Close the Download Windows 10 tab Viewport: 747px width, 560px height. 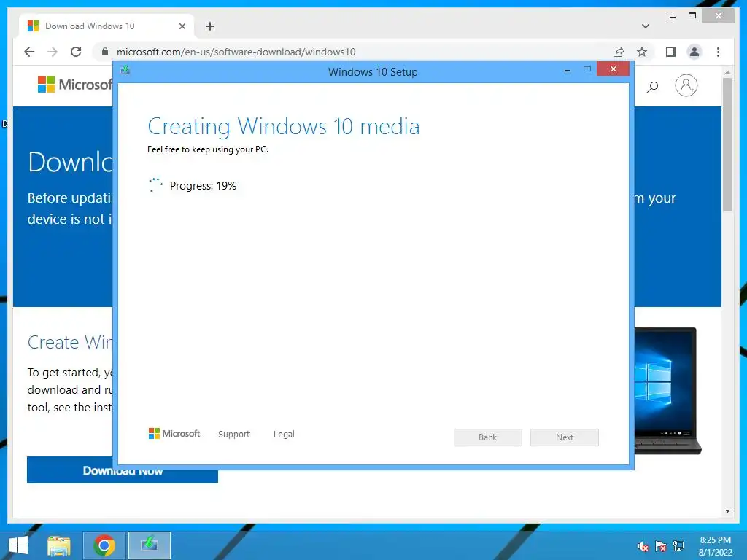[x=182, y=26]
